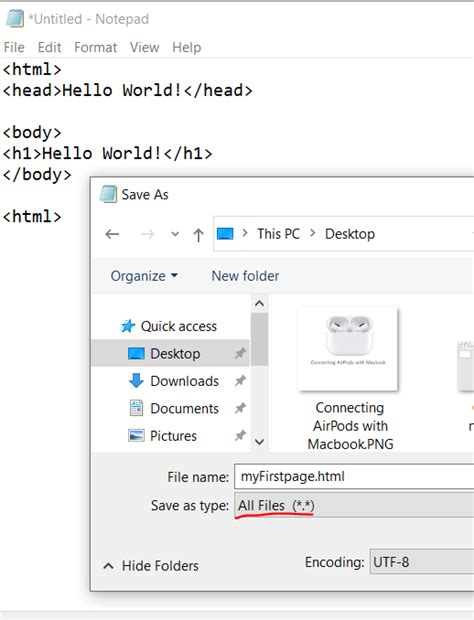
Task: Open the Organize dropdown menu
Action: point(144,276)
